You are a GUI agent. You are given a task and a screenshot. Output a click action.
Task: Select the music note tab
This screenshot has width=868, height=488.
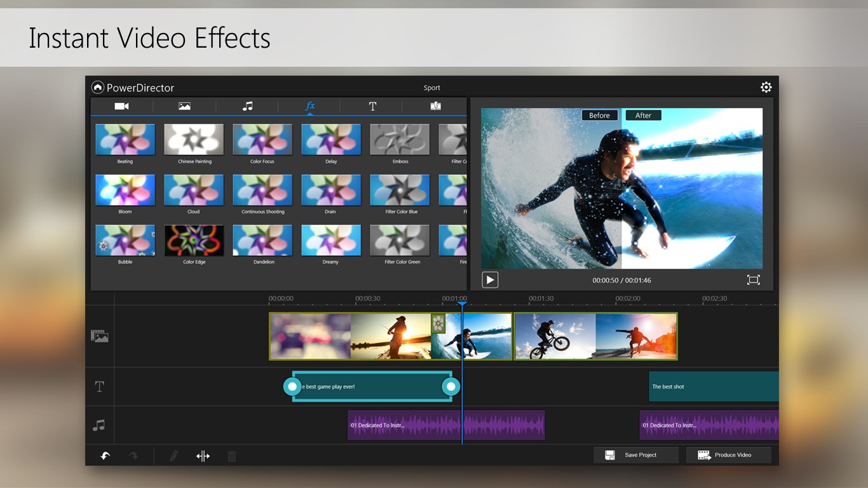click(x=247, y=106)
